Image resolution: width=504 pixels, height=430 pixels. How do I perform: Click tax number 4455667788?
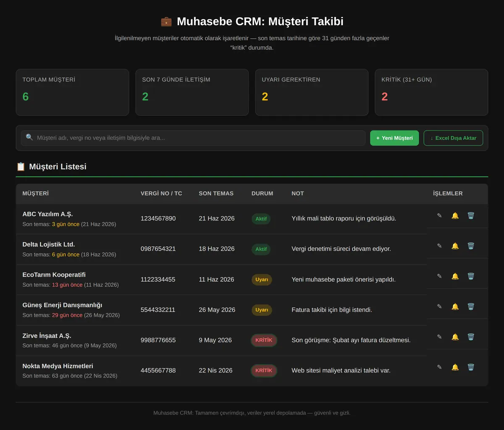coord(158,370)
